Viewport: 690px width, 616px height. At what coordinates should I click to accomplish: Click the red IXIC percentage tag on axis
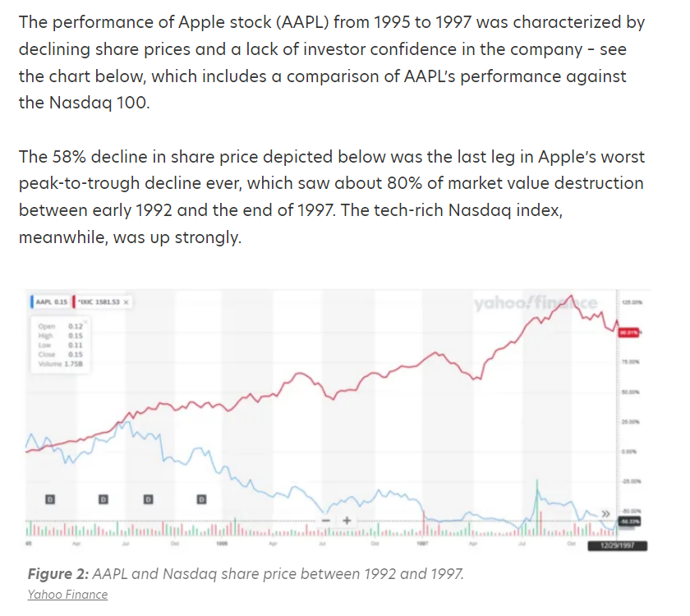click(629, 332)
